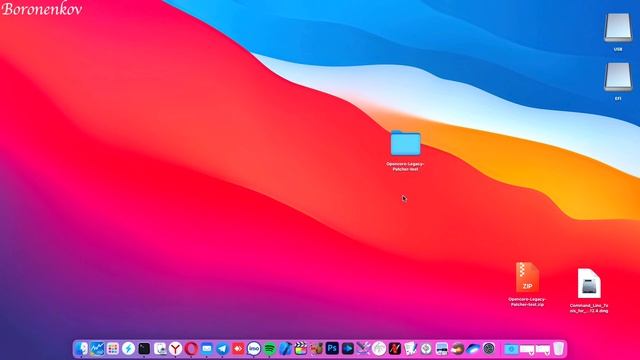Launch the blue hammer app icon in dock
640x360 pixels.
click(285, 349)
